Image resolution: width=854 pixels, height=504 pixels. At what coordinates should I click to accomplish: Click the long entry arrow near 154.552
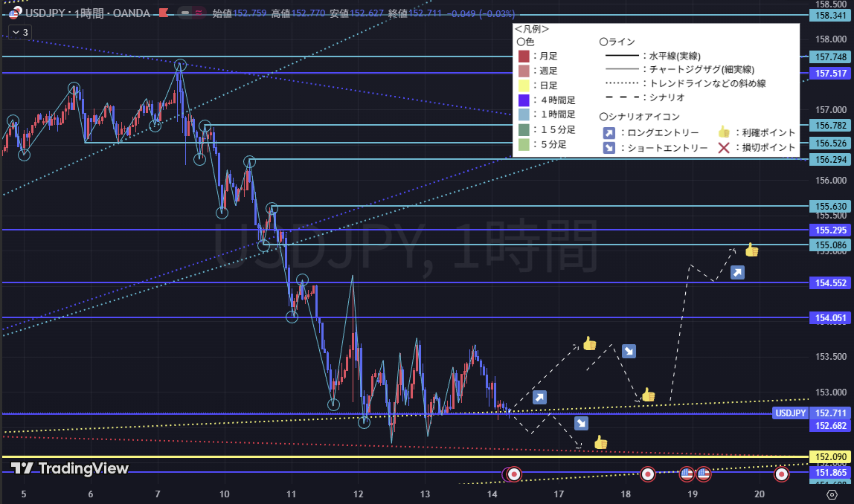coord(737,273)
